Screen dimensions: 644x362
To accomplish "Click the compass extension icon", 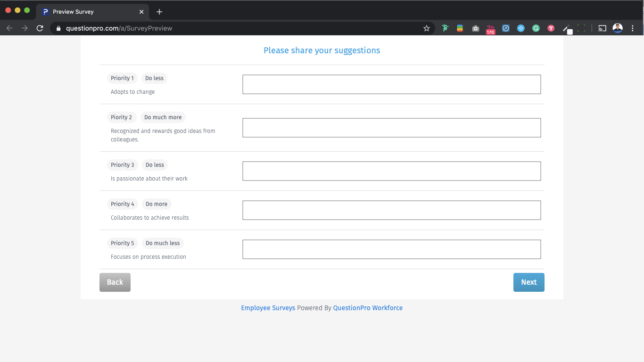I will point(506,28).
